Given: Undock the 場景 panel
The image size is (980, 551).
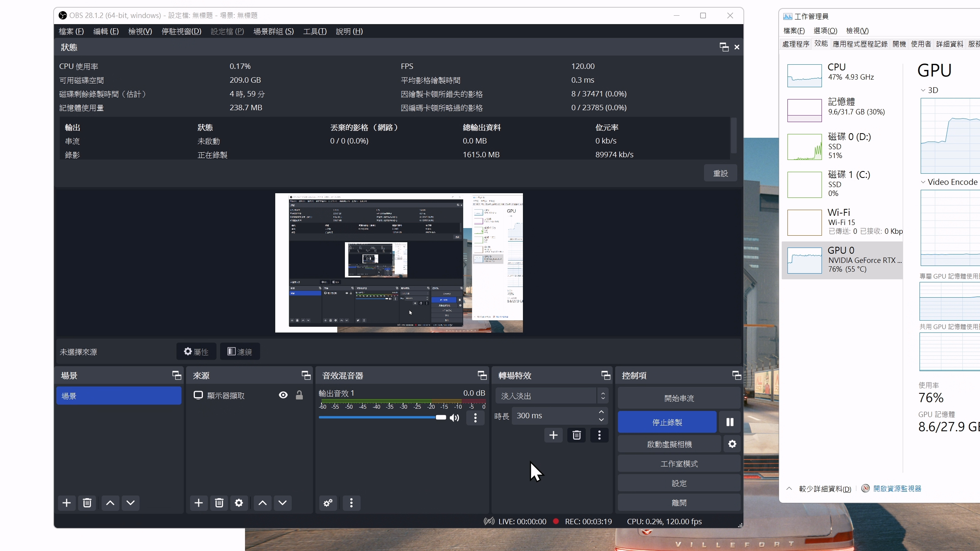Looking at the screenshot, I should click(176, 375).
